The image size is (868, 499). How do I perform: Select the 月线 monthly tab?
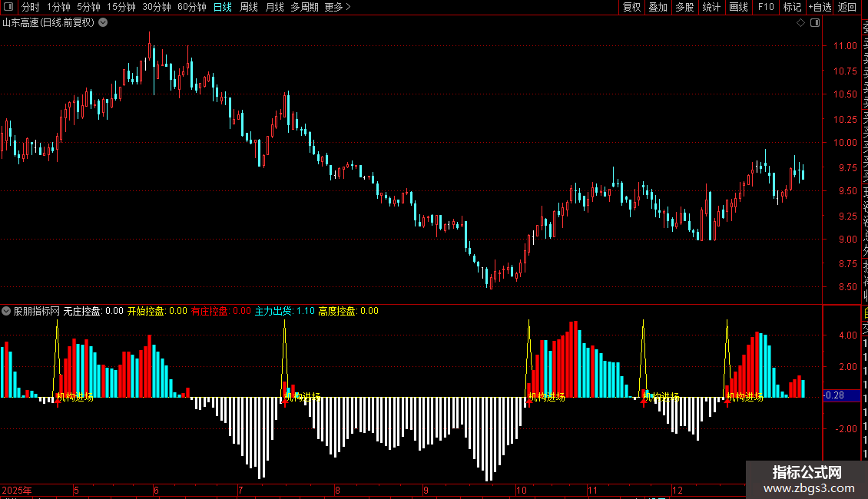pyautogui.click(x=274, y=7)
